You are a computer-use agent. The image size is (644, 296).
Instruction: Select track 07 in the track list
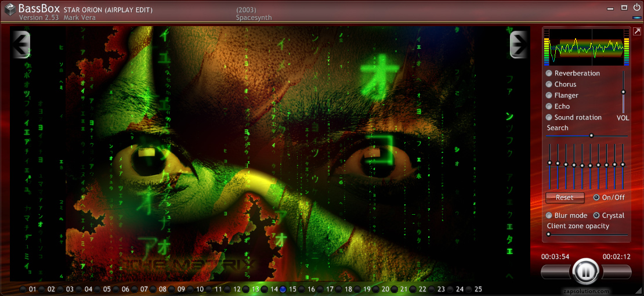135,289
